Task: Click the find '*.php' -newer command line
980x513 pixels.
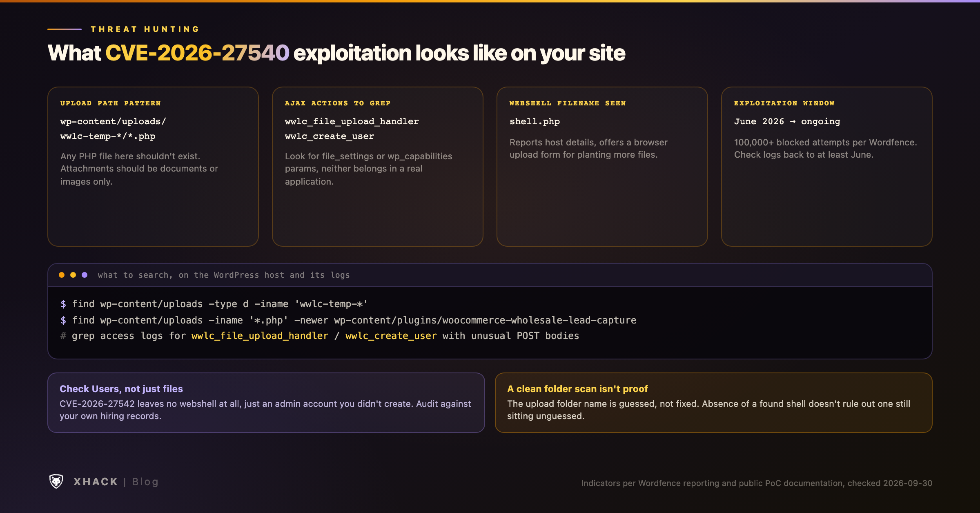Action: point(348,320)
